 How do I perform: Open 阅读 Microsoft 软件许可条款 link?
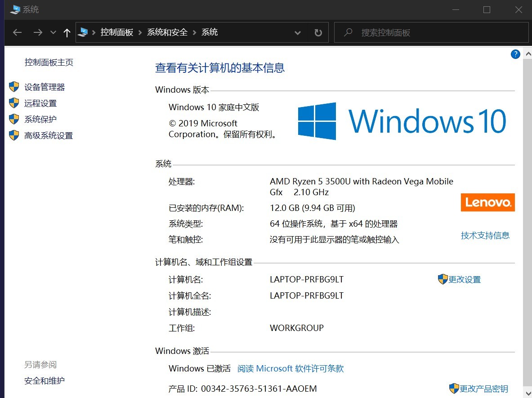pos(291,368)
